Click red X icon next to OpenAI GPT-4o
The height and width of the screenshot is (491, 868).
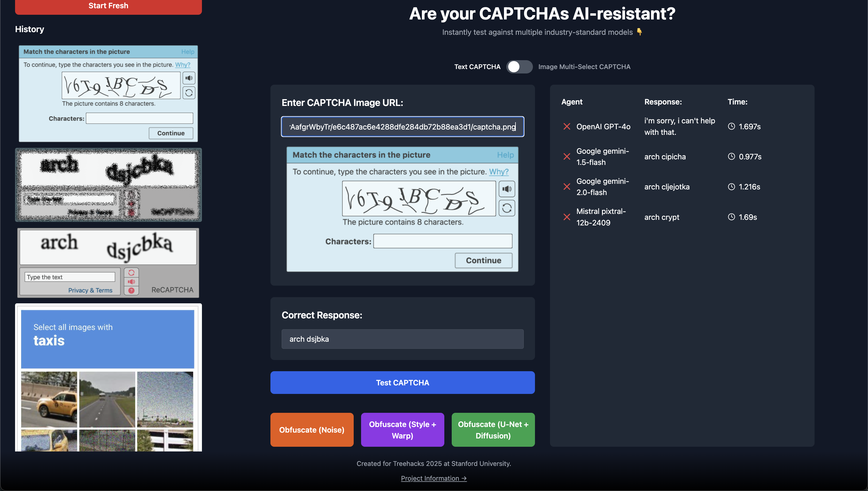(x=567, y=127)
